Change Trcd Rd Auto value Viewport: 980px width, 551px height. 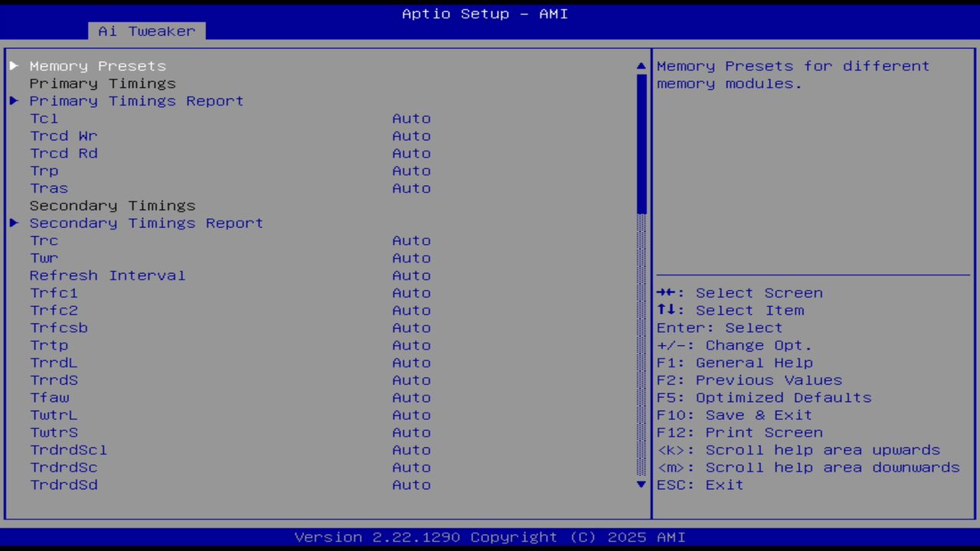tap(411, 153)
